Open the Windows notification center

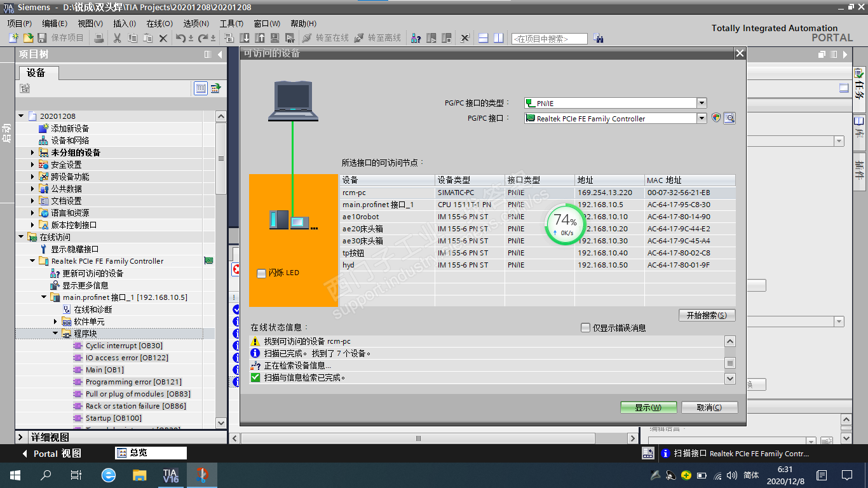coord(847,475)
